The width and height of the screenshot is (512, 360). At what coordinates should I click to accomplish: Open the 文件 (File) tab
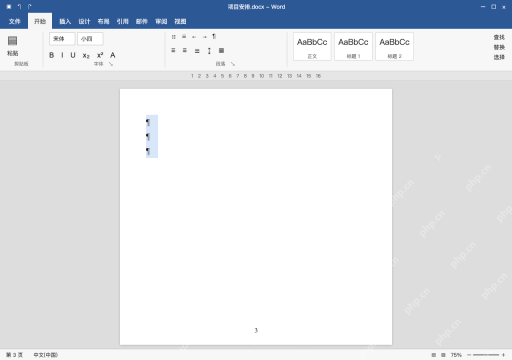coord(15,22)
